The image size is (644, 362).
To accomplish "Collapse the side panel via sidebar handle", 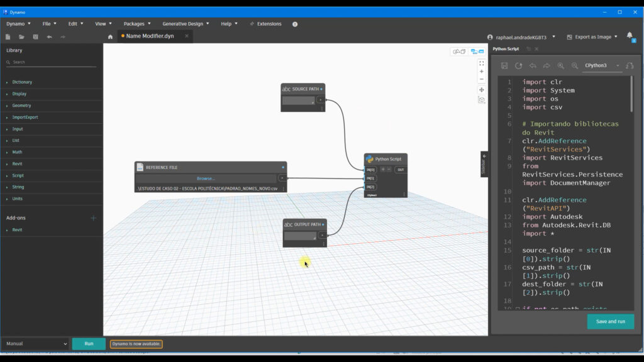I will [484, 164].
